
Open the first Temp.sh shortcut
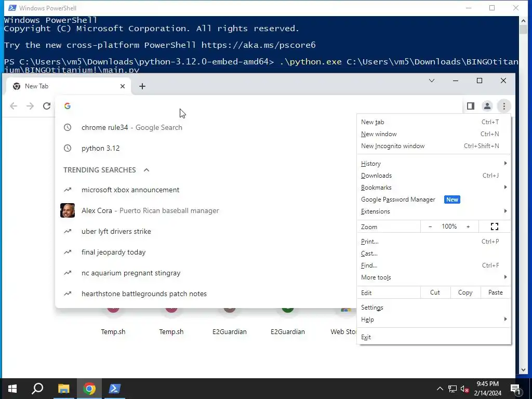(113, 321)
